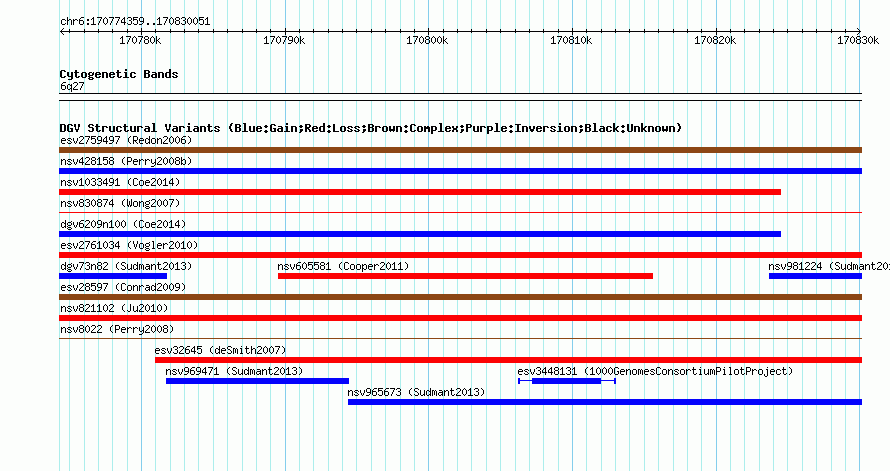Click the 170810k ruler label

pos(571,40)
